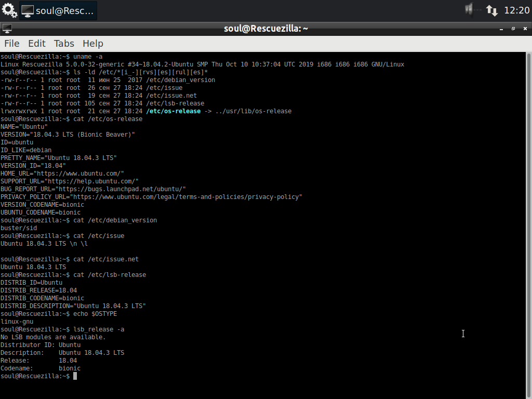The image size is (532, 399).
Task: Click the linux-gnu output line
Action: 17,322
